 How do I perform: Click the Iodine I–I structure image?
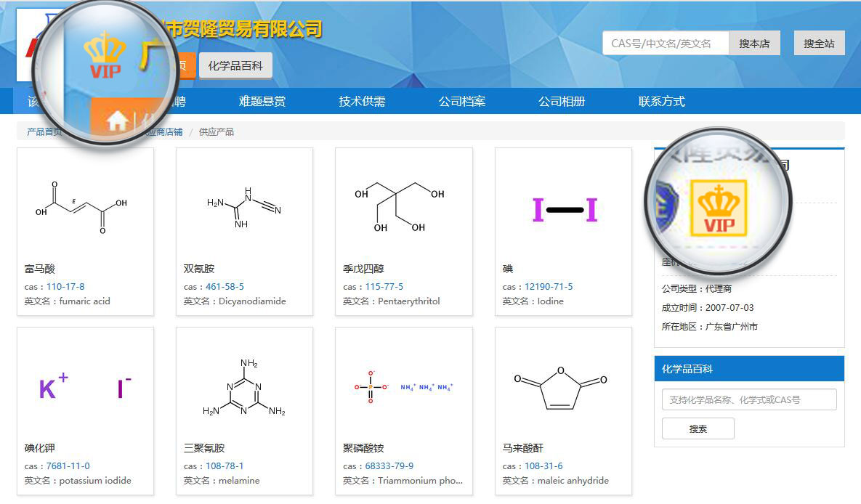[x=564, y=210]
